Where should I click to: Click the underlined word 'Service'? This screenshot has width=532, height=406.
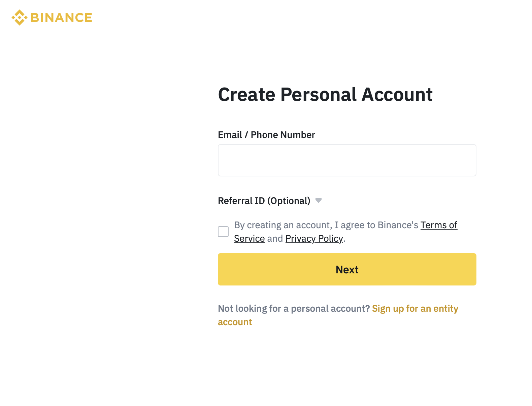pyautogui.click(x=250, y=238)
